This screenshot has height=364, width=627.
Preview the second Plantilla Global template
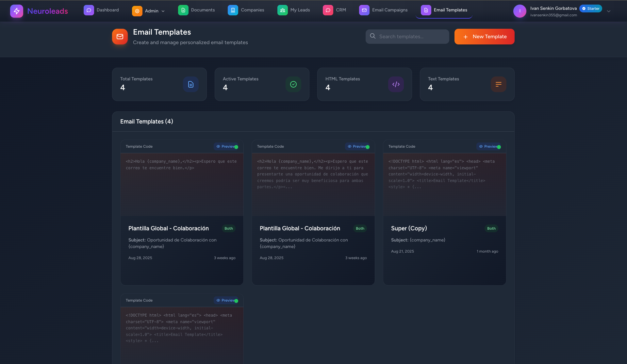coord(357,146)
